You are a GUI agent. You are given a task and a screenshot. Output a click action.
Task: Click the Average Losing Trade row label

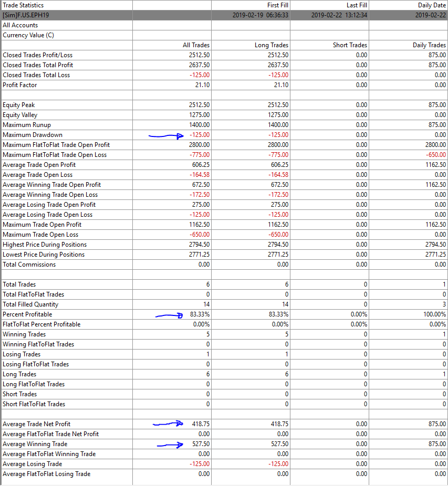[x=32, y=464]
